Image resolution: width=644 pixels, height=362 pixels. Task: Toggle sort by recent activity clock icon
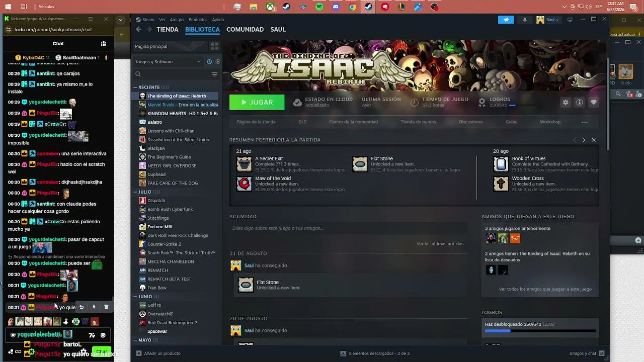click(209, 62)
